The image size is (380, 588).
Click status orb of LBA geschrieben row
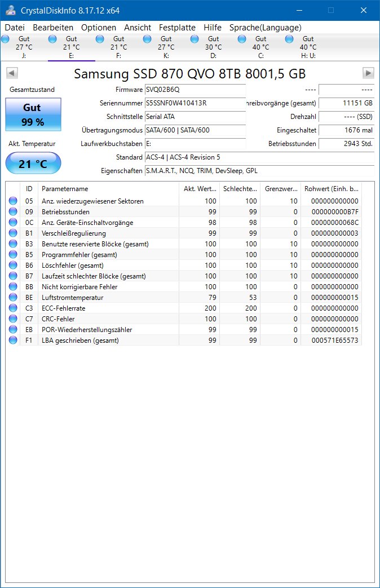pos(13,340)
